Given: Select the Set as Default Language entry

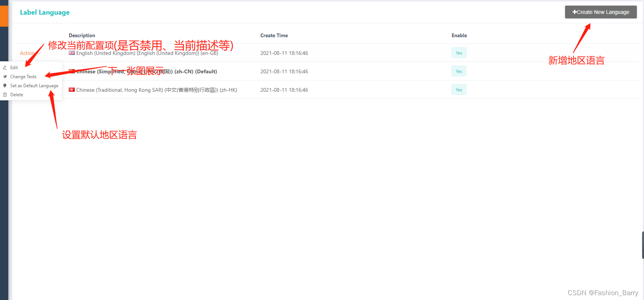Looking at the screenshot, I should click(34, 86).
